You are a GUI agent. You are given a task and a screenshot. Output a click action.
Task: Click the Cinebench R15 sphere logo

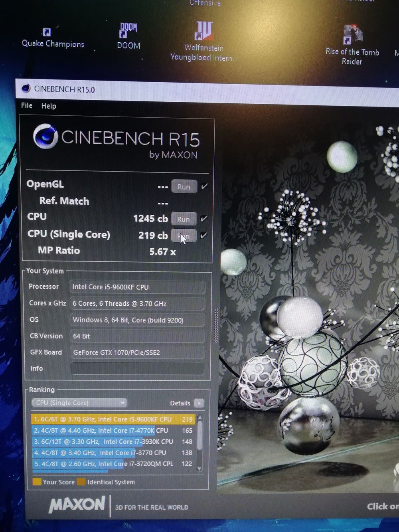45,136
